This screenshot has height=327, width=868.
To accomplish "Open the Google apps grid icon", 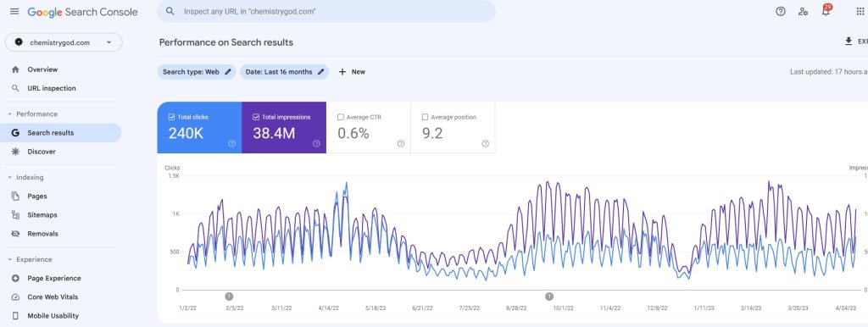I will [860, 11].
